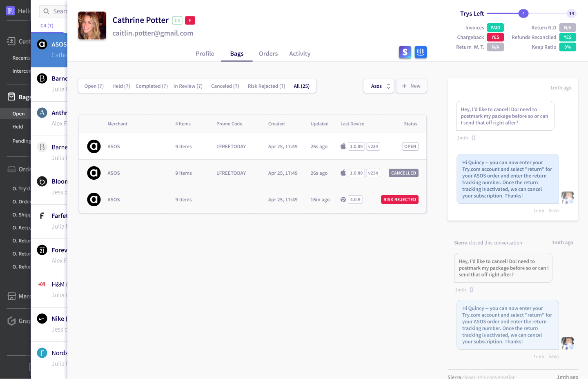Switch to the Activity tab
This screenshot has width=588, height=379.
point(300,54)
